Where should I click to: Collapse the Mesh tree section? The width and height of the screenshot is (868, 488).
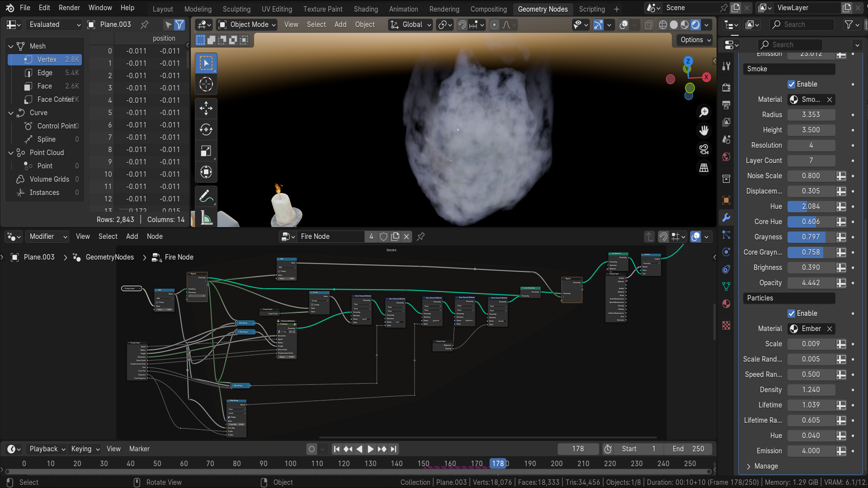point(11,46)
